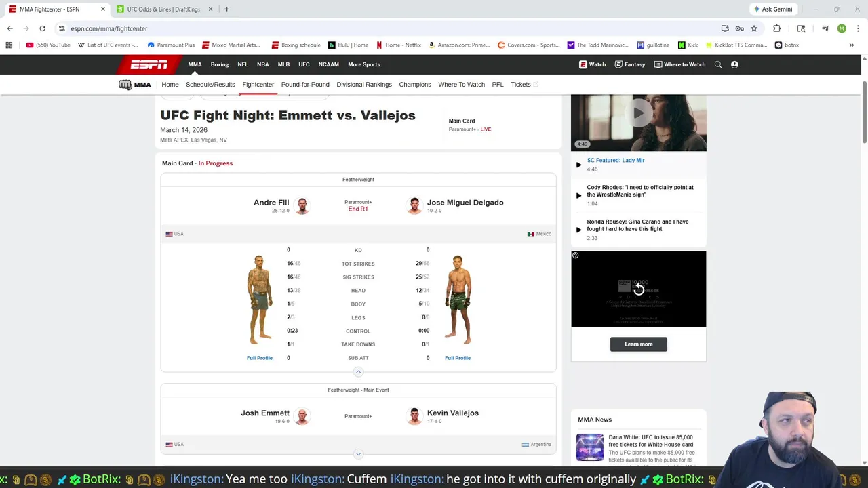Open the Boxing menu

pyautogui.click(x=220, y=64)
